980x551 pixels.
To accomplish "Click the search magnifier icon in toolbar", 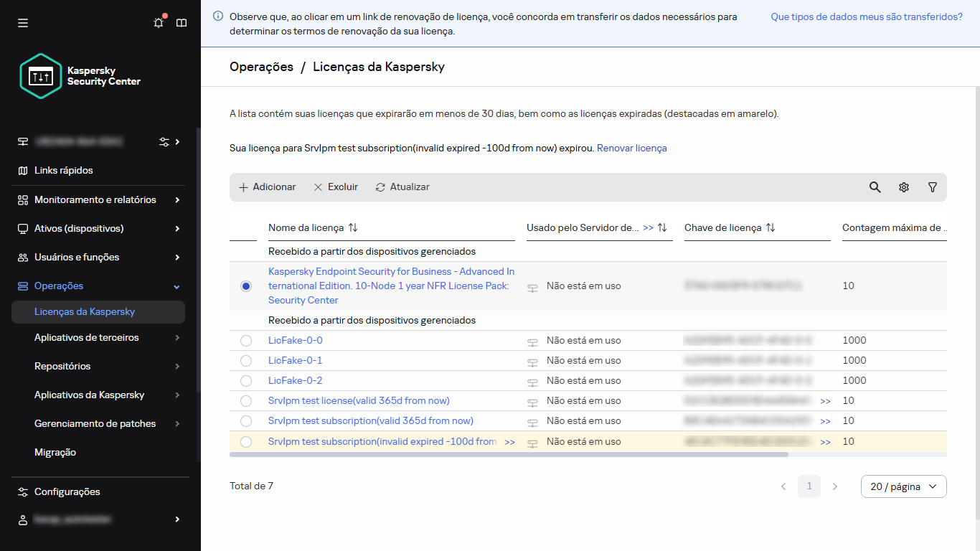I will coord(875,187).
